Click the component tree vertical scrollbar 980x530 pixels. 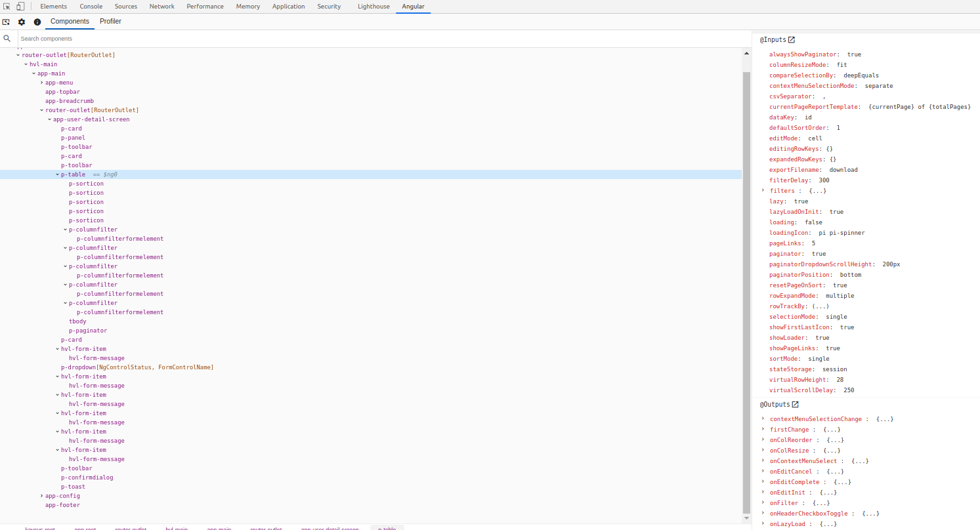(x=746, y=292)
